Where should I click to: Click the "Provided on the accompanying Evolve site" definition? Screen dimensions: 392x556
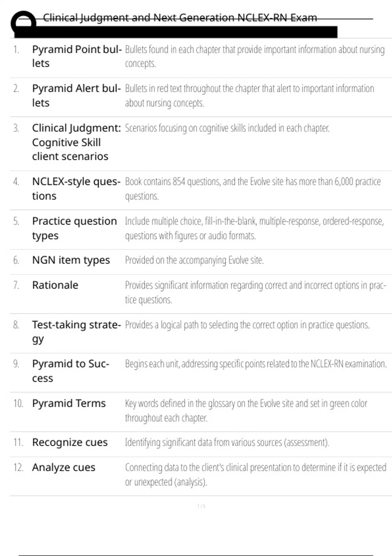pyautogui.click(x=194, y=260)
